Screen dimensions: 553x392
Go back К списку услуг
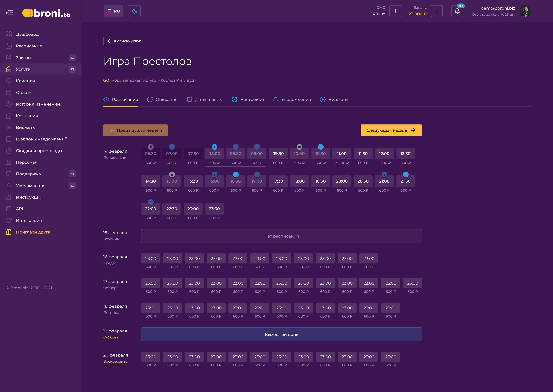124,41
